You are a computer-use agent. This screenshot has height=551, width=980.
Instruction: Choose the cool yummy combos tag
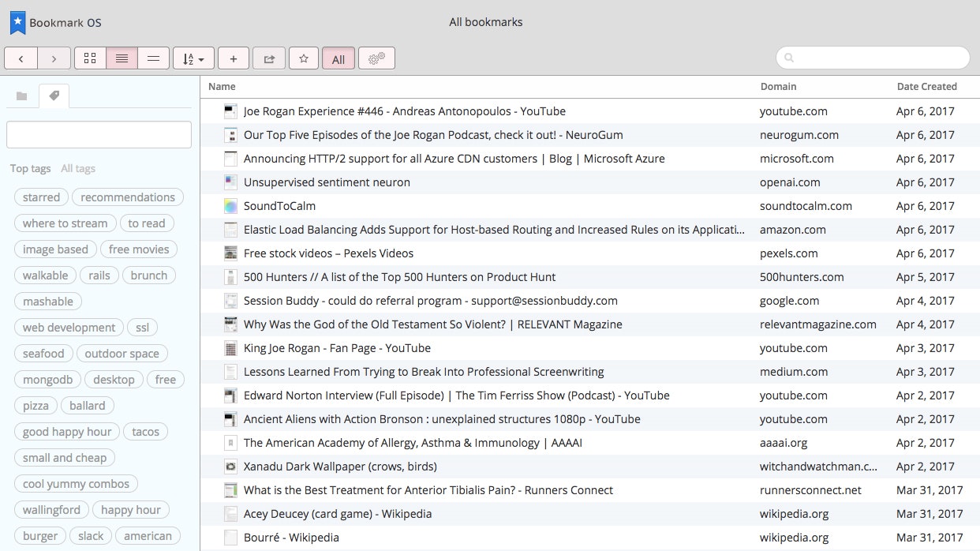coord(76,484)
